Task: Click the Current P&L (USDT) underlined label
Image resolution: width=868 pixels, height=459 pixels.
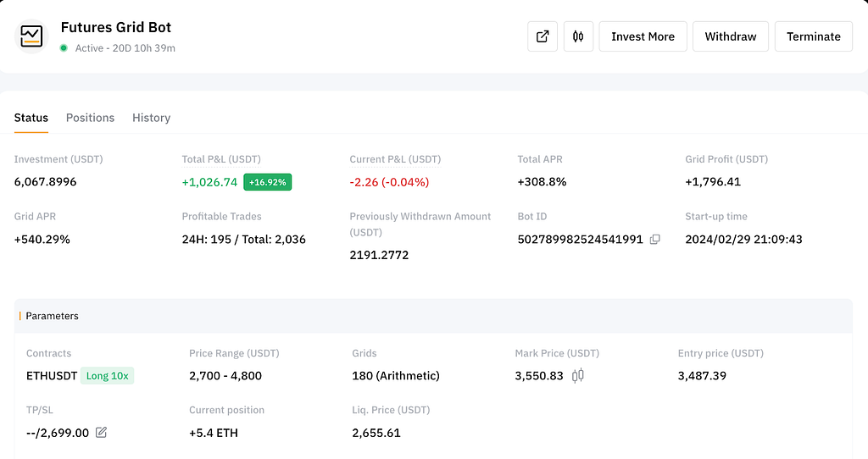Action: pos(395,159)
